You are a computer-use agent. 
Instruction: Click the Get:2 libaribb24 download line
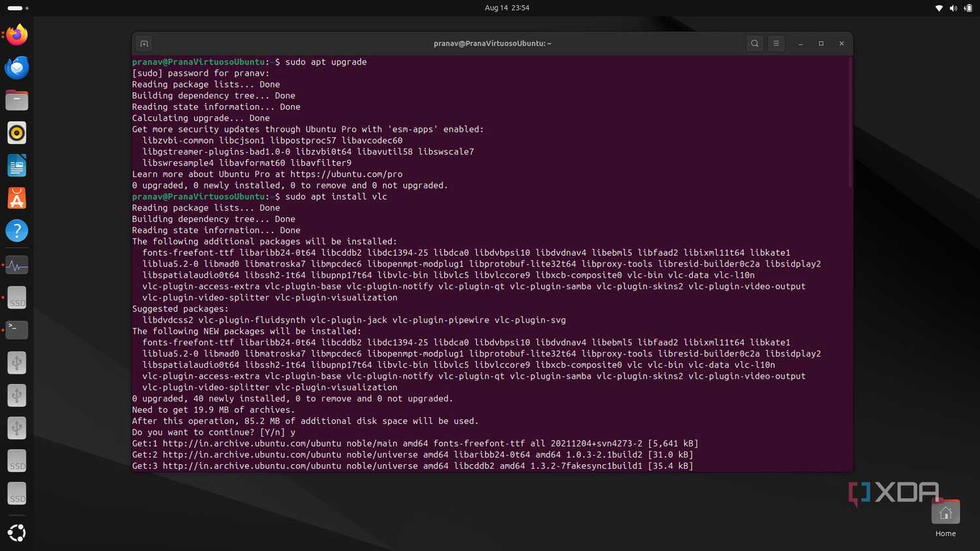(x=412, y=455)
